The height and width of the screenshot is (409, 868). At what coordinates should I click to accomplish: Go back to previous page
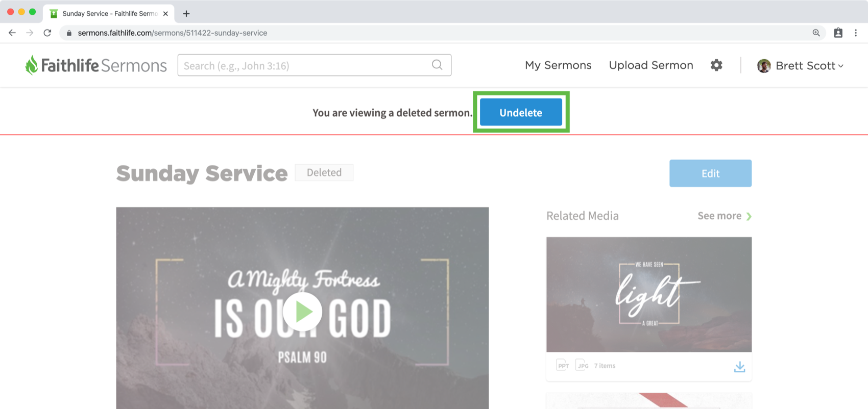coord(12,33)
